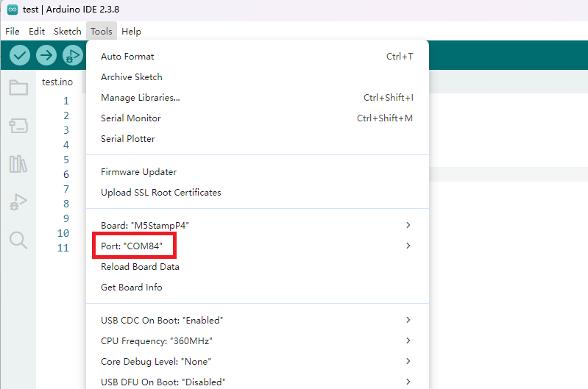Click the Upload arrow button
588x389 pixels.
coord(46,55)
